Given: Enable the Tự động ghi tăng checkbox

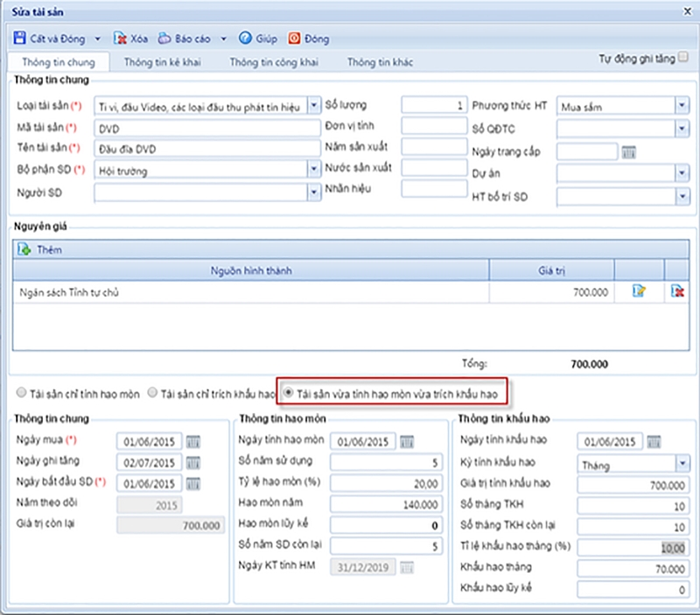Looking at the screenshot, I should coord(682,57).
